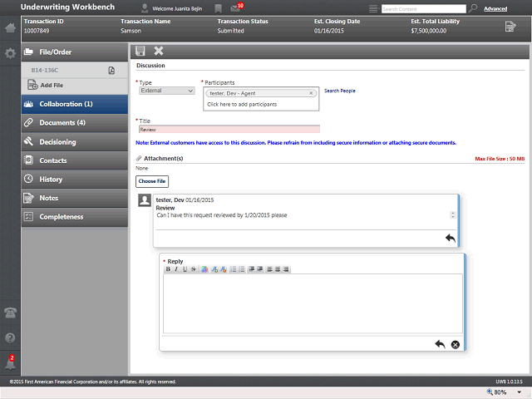Click the Search Content input field
The height and width of the screenshot is (399, 532).
[424, 9]
